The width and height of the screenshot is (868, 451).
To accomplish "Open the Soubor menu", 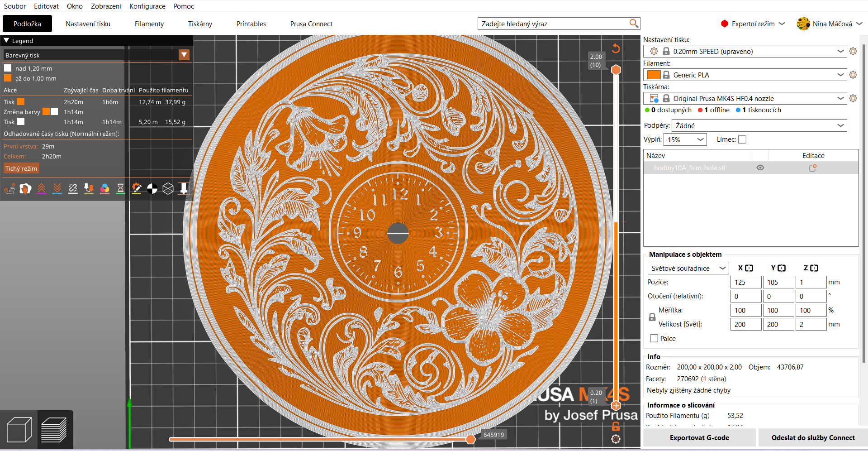I will [15, 6].
